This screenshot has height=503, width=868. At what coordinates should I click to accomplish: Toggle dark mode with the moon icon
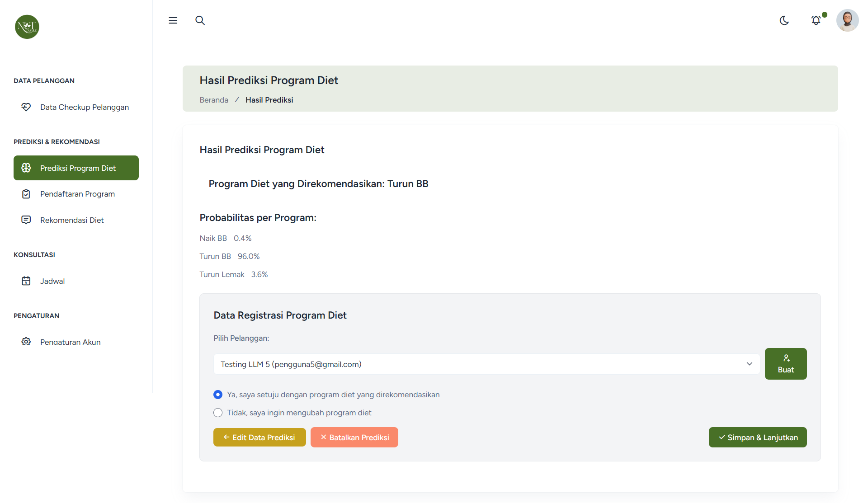(x=784, y=20)
